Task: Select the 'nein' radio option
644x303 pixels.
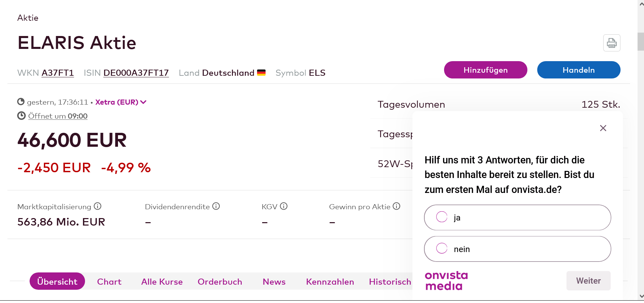Action: pyautogui.click(x=442, y=249)
